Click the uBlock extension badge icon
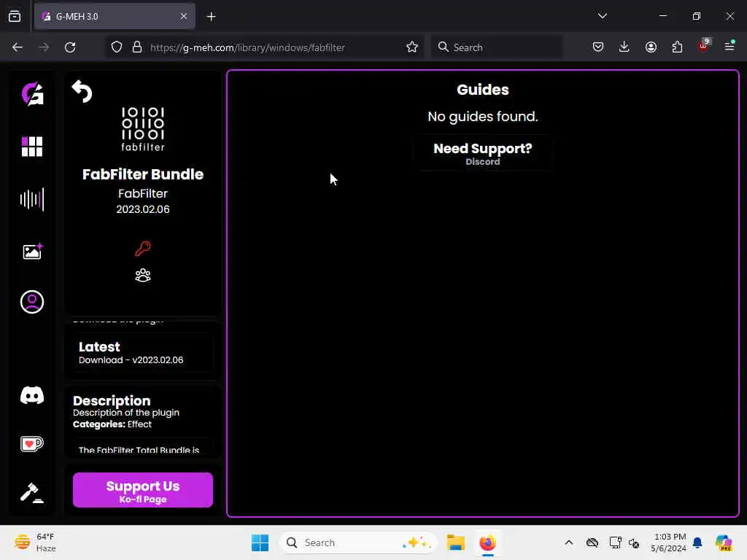The width and height of the screenshot is (747, 560). pyautogui.click(x=704, y=46)
